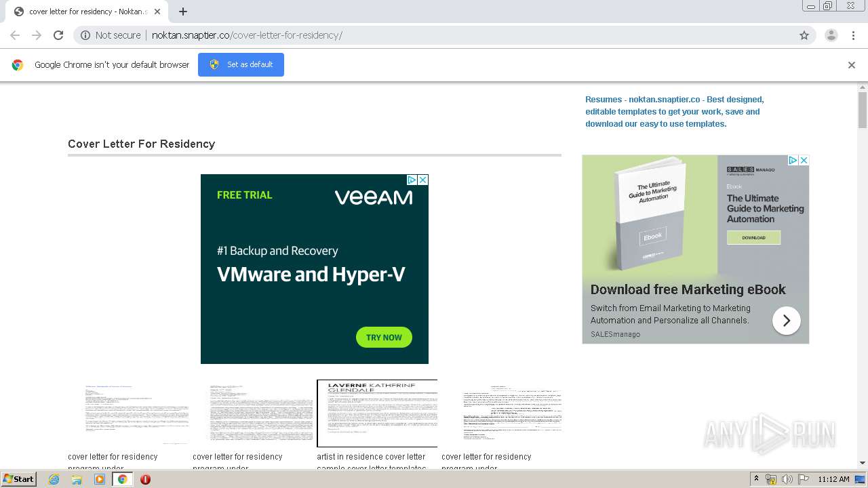Click the show desktop tray icon
868x488 pixels.
(861, 479)
